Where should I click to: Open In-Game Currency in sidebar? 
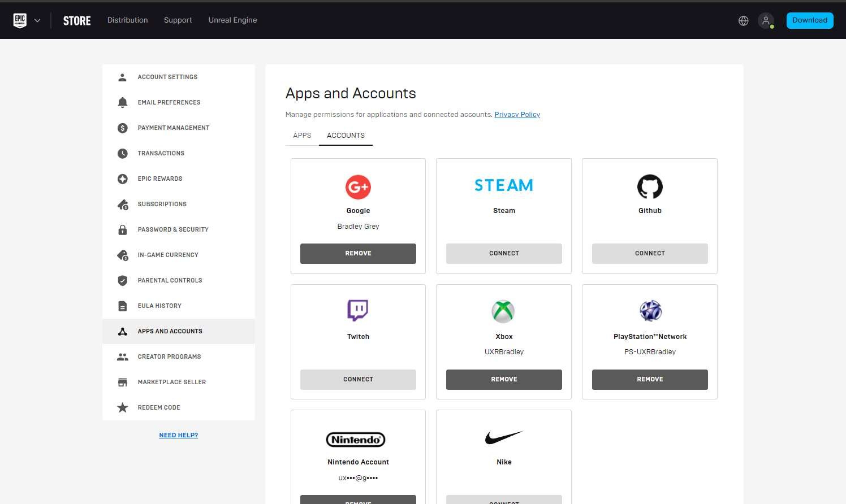(179, 255)
